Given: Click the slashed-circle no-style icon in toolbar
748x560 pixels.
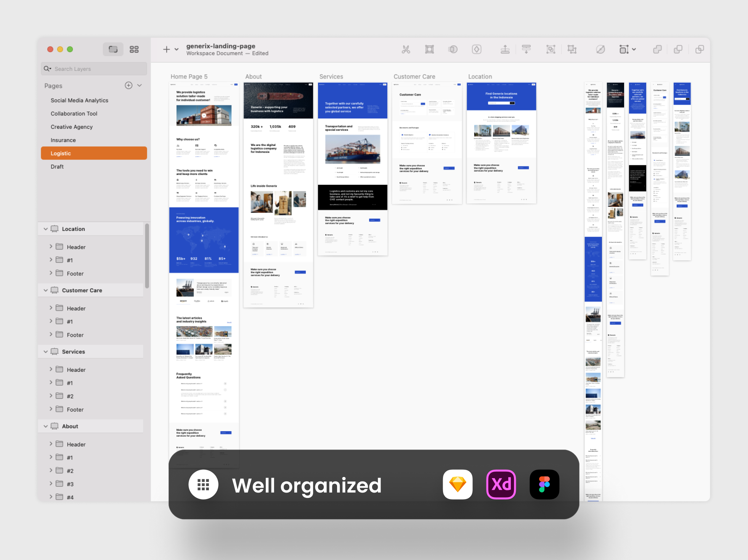Looking at the screenshot, I should [x=600, y=50].
